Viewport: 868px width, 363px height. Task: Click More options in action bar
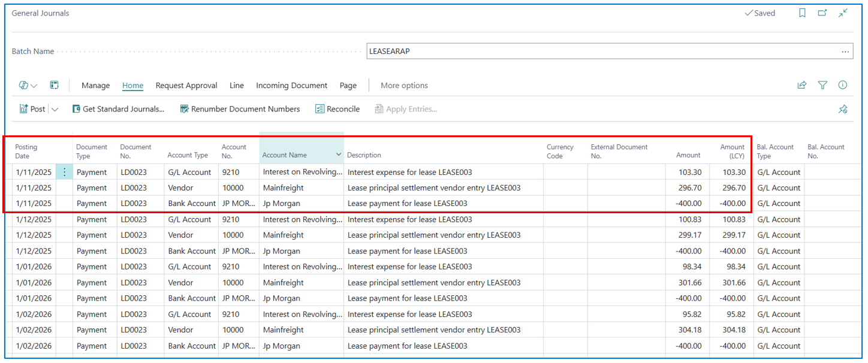tap(404, 86)
